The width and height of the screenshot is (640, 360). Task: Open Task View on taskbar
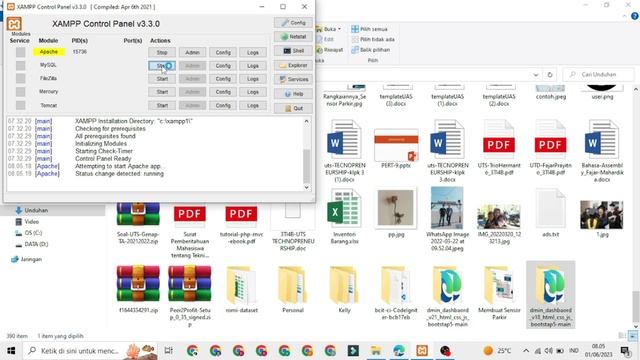(168, 351)
